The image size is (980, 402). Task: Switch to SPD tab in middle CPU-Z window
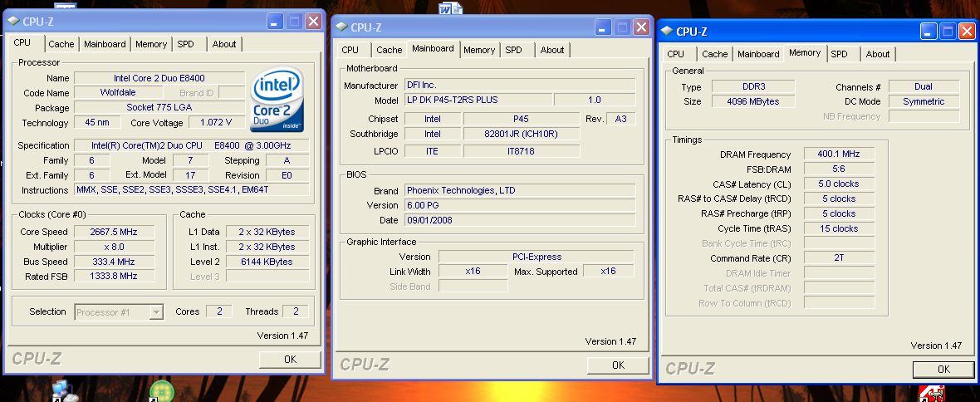pos(514,49)
